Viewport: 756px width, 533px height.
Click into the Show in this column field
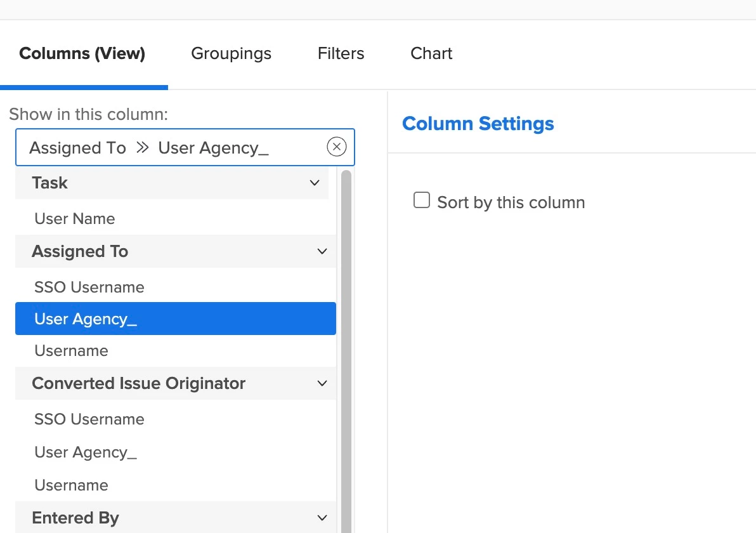(x=171, y=148)
